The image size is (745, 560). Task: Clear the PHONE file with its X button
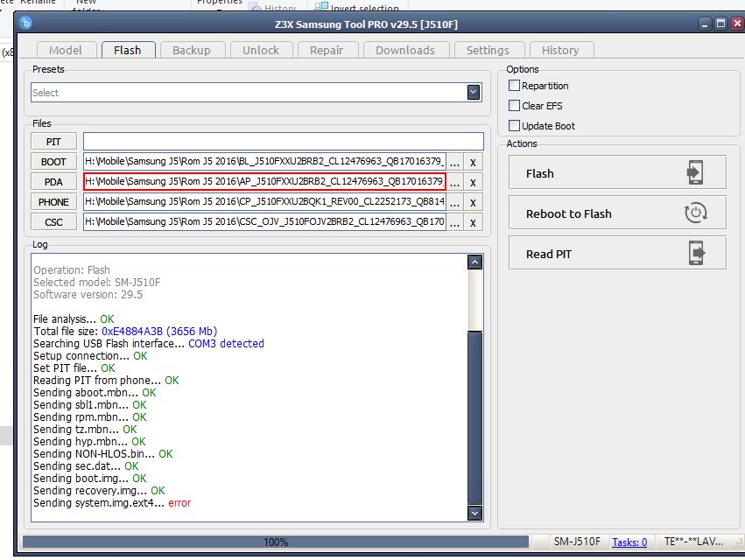tap(474, 202)
